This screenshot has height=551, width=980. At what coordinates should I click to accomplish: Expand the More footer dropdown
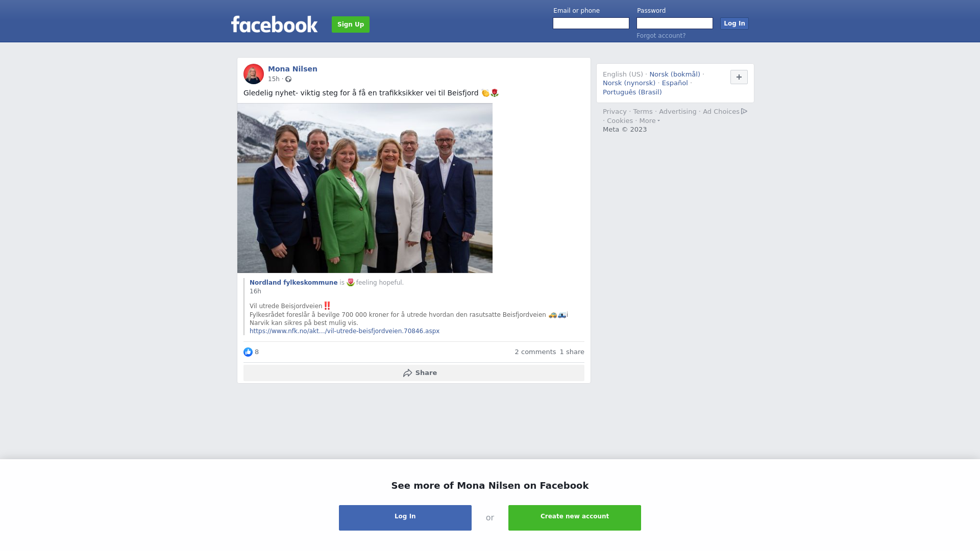pos(650,121)
